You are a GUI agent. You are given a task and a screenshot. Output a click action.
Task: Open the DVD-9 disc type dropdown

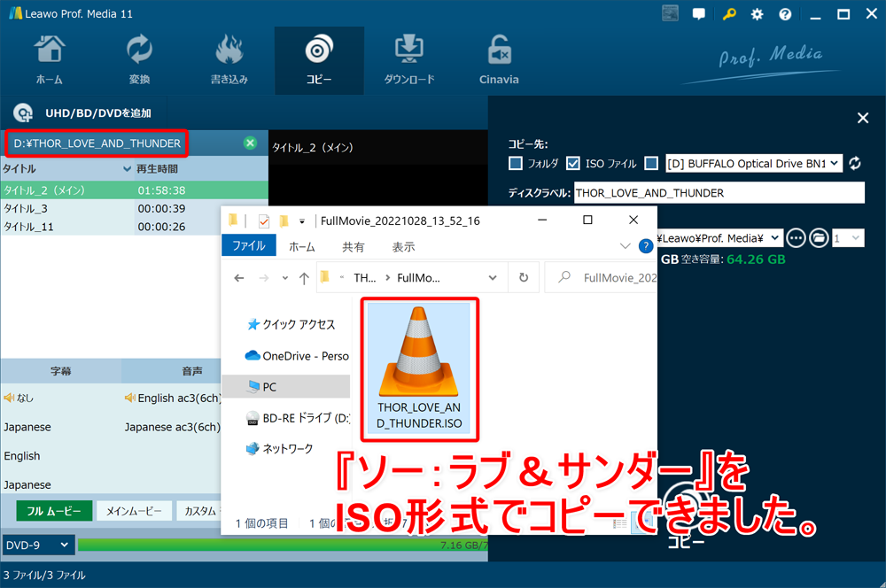[38, 545]
